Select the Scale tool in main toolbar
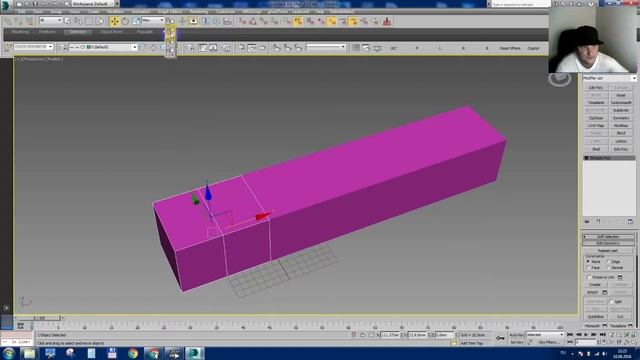The image size is (640, 360). click(x=136, y=21)
